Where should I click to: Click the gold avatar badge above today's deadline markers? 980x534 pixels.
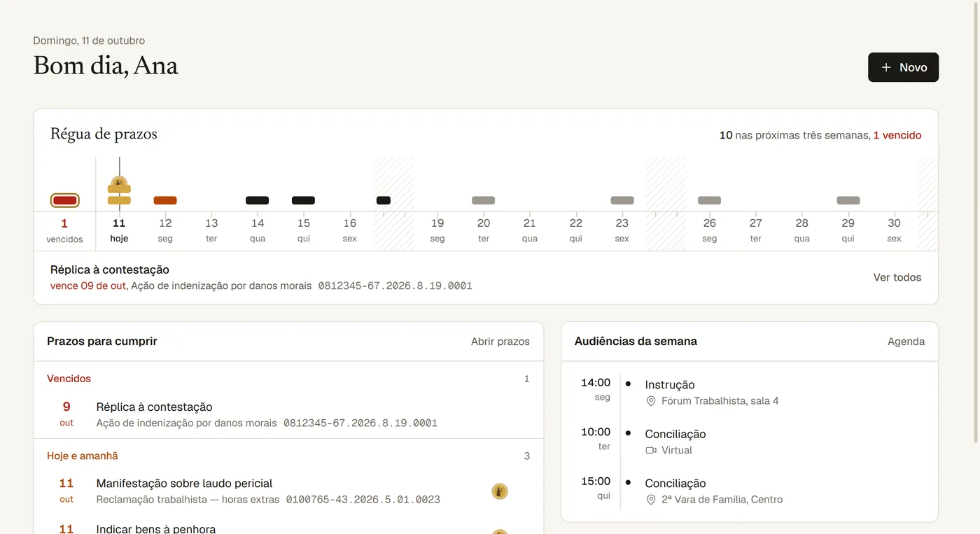(x=119, y=183)
